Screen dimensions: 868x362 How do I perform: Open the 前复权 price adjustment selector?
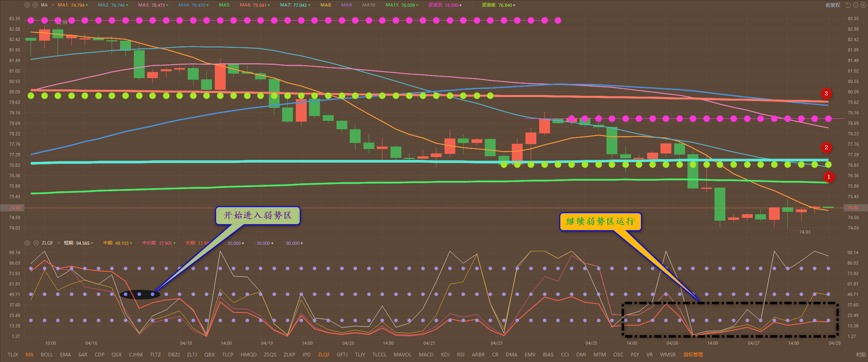tap(833, 5)
